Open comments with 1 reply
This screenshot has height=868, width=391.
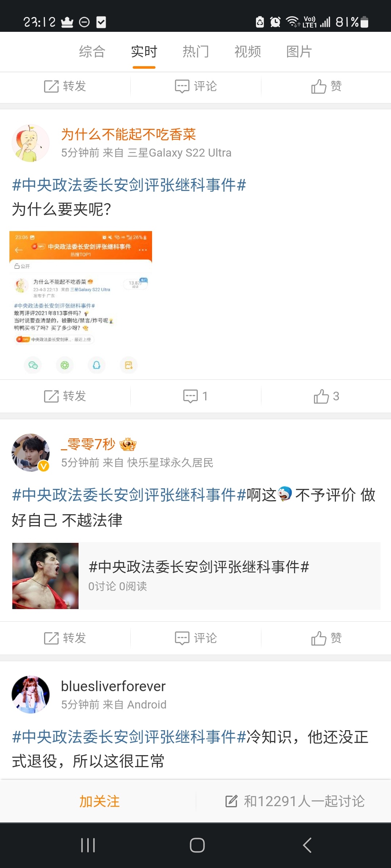point(195,396)
